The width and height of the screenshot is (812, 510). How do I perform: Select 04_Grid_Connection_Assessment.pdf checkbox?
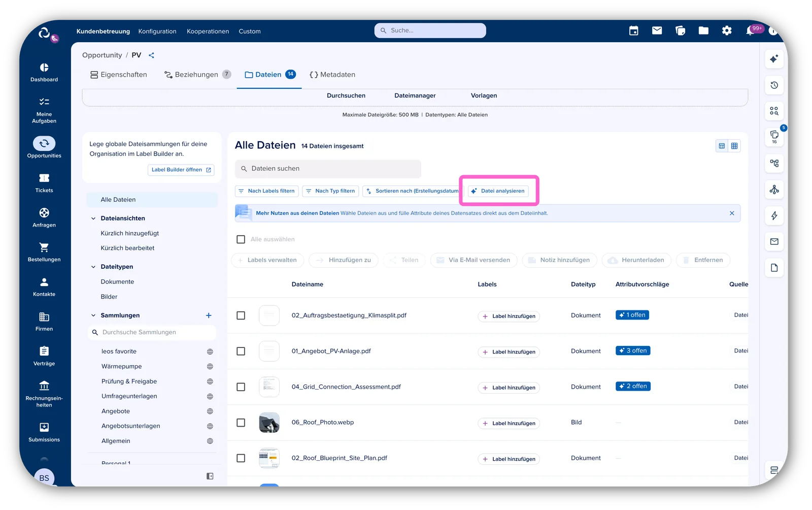(x=241, y=387)
